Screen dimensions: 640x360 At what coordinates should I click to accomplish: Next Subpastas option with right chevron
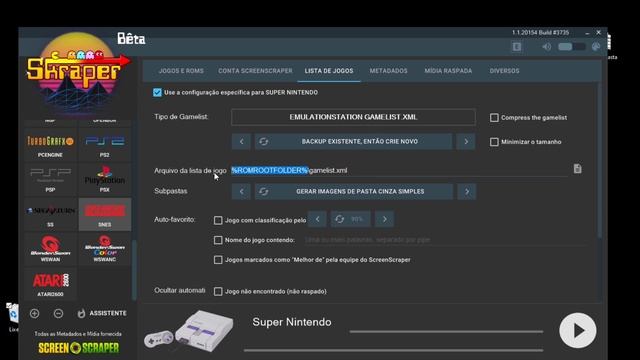(x=467, y=191)
